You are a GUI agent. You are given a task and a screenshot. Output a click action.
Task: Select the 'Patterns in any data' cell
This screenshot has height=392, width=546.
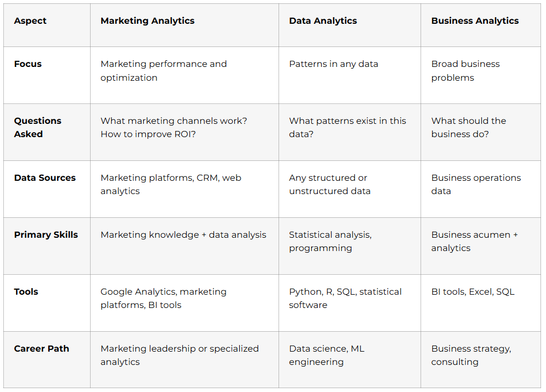coord(333,64)
